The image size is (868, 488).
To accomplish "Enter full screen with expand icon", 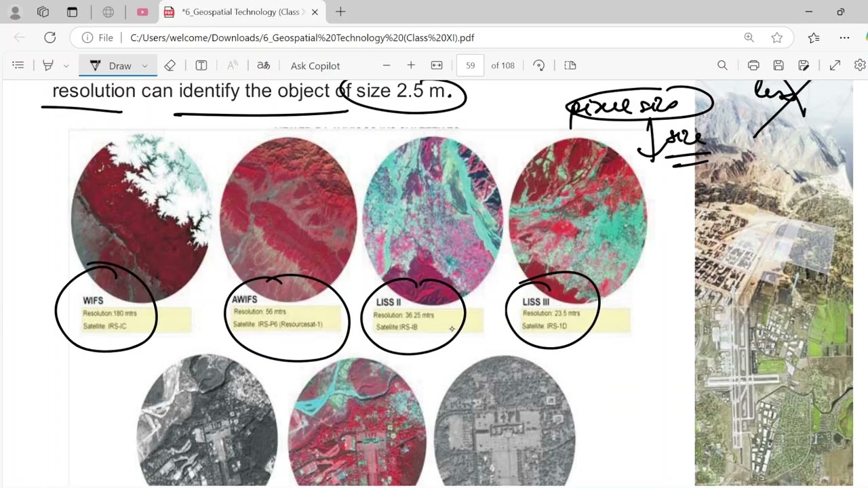I will 835,65.
